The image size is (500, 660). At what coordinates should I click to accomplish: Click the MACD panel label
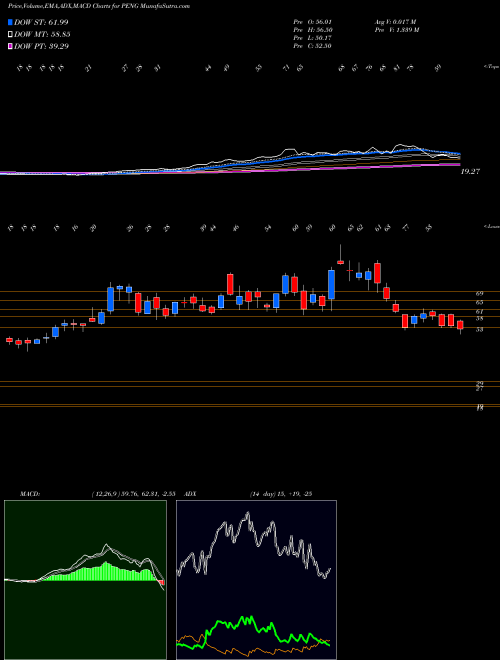[29, 494]
